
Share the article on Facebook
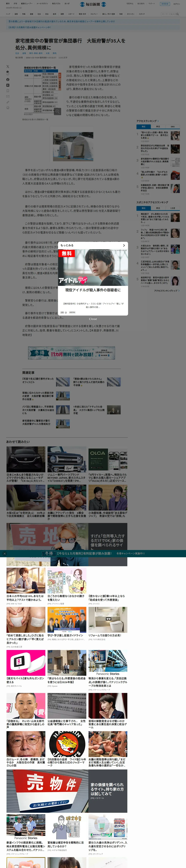tap(8, 80)
